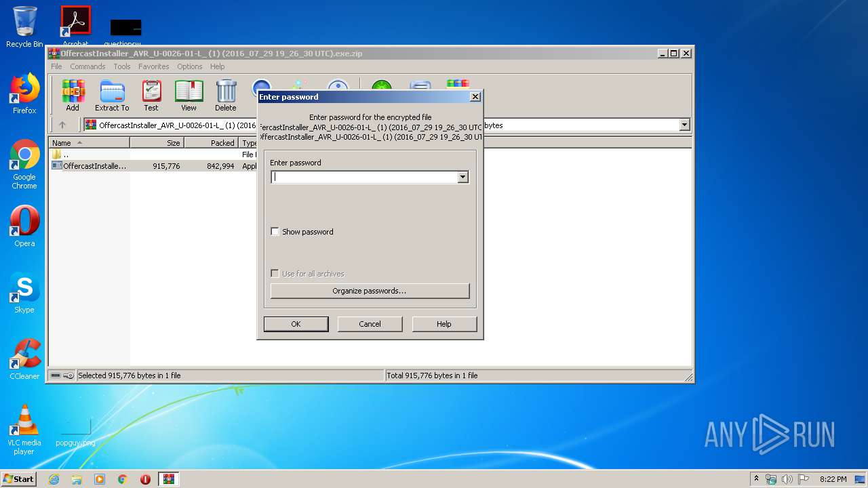
Task: Close the Enter password dialog
Action: 475,97
